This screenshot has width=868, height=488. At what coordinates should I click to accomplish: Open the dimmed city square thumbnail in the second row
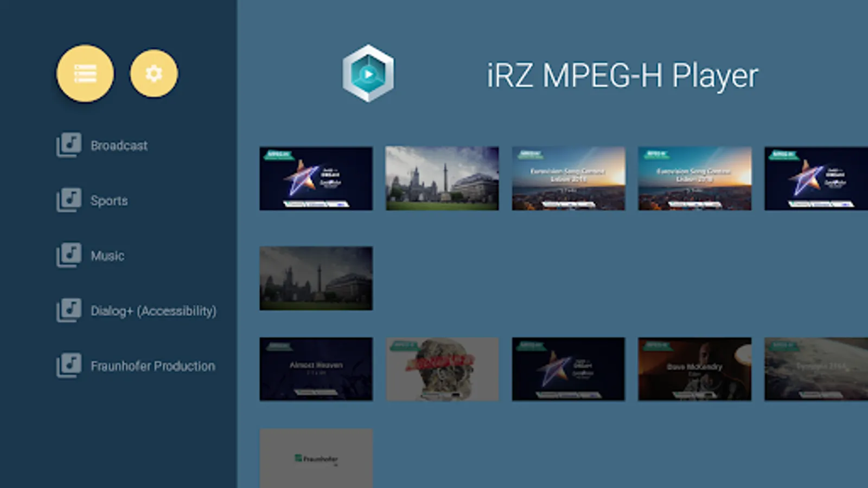[x=316, y=279]
